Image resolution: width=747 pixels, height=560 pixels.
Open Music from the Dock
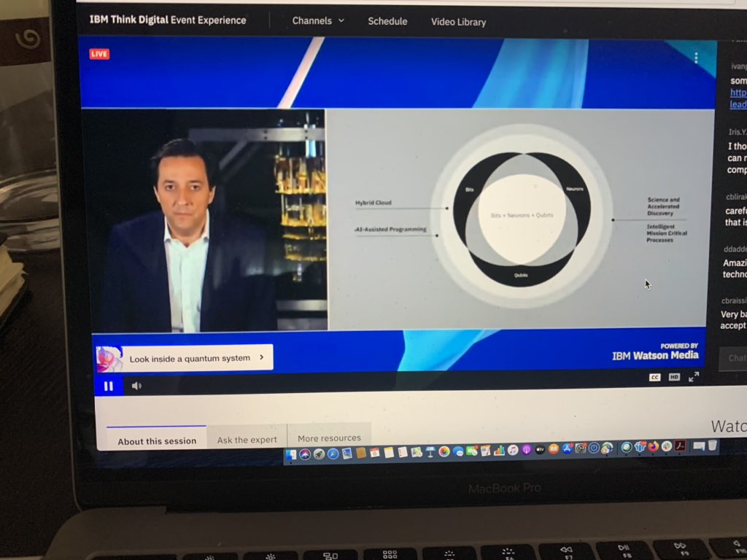(513, 449)
